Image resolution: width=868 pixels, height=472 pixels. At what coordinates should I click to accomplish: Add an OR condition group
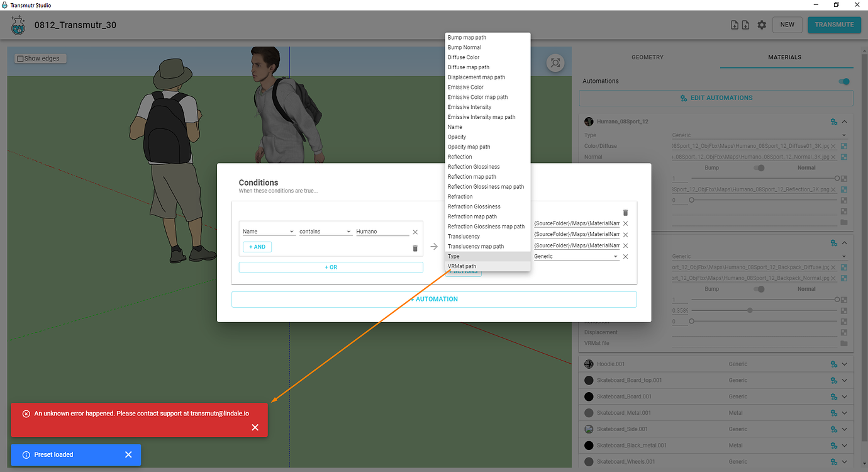pos(331,267)
